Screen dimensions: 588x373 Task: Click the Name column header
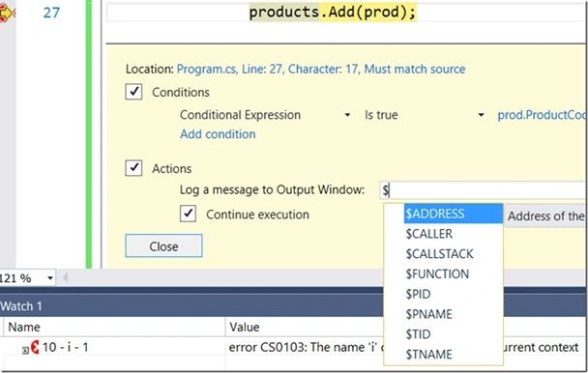point(113,327)
